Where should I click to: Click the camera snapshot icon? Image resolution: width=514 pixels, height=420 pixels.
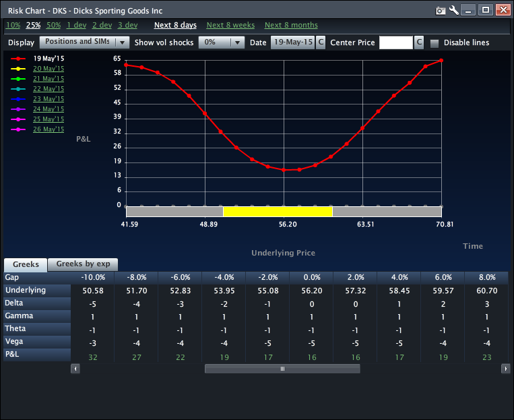click(x=441, y=10)
